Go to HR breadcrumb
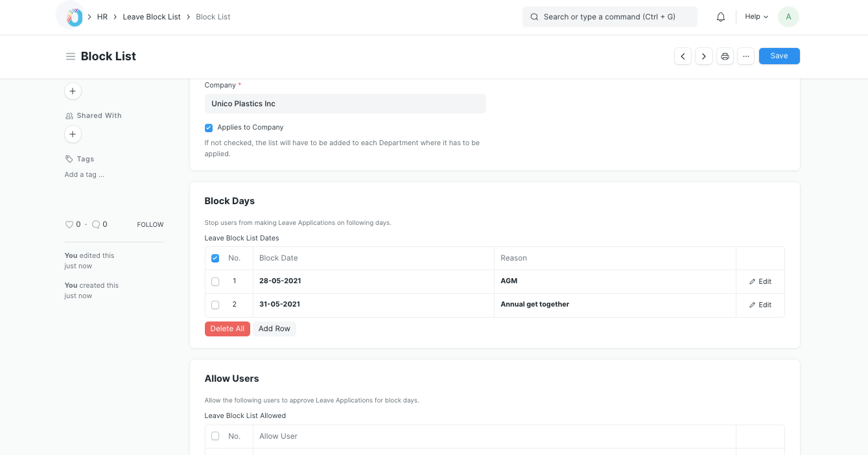 tap(102, 17)
